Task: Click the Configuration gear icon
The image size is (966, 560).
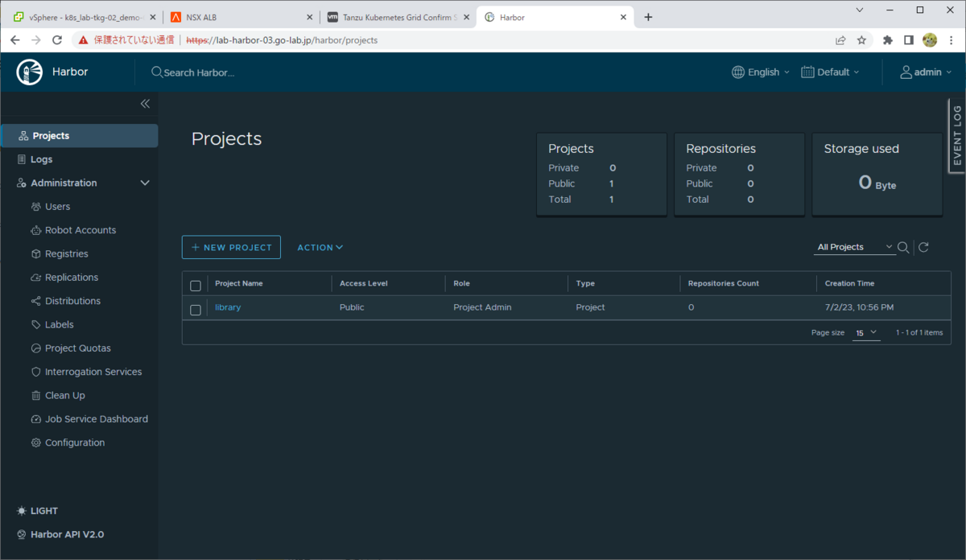Action: click(36, 443)
